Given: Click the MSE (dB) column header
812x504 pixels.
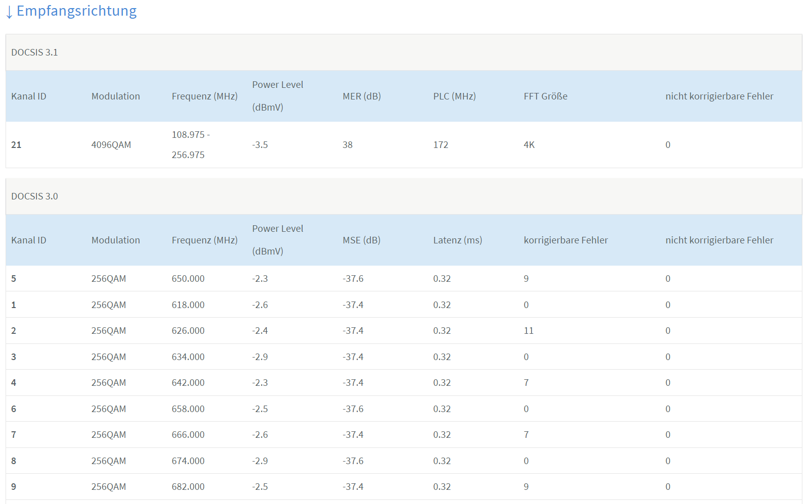Looking at the screenshot, I should 361,240.
